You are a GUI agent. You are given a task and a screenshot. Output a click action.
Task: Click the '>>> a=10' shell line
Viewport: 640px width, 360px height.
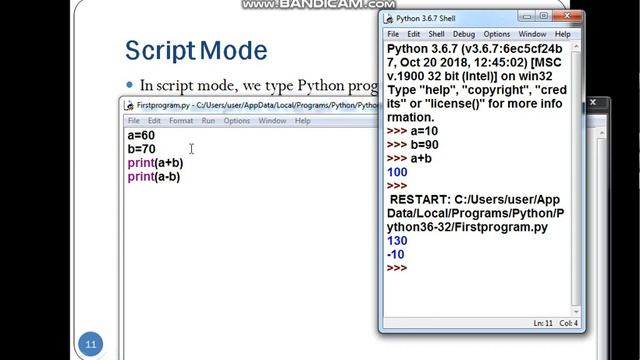[412, 131]
